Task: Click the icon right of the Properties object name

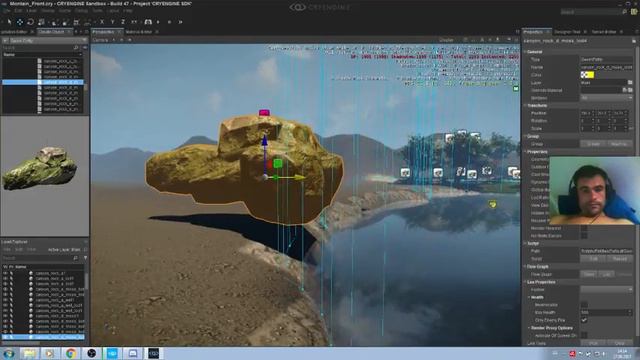Action: 633,41
